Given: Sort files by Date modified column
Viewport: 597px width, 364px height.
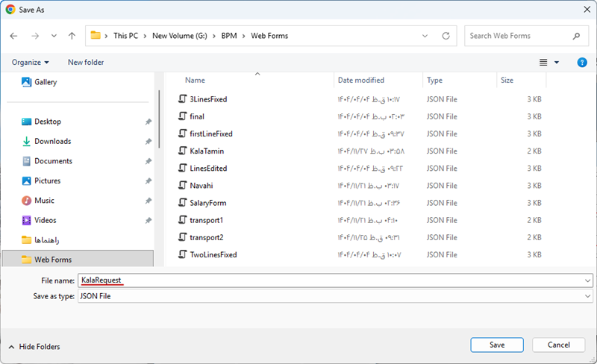Looking at the screenshot, I should click(361, 80).
